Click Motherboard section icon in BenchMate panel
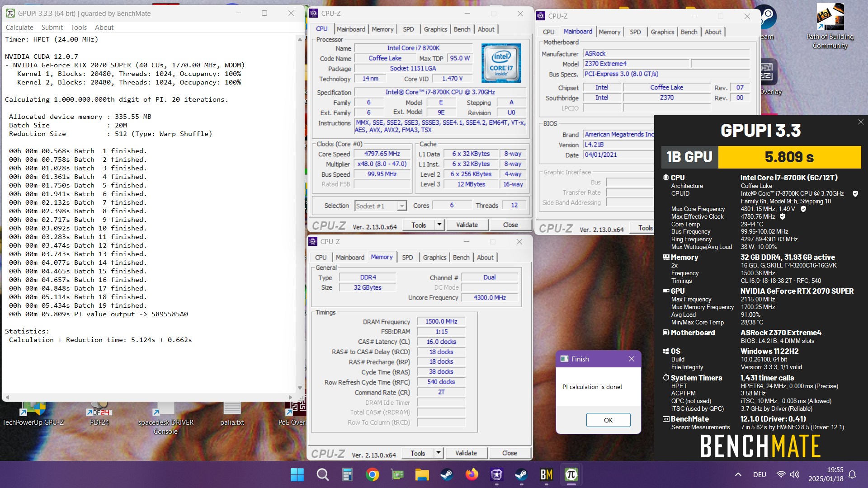 [x=666, y=333]
